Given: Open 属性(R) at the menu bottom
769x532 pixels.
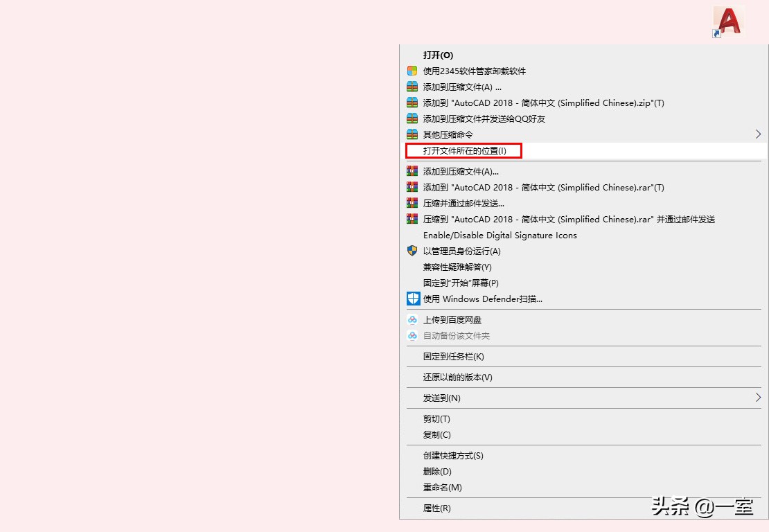Looking at the screenshot, I should (x=439, y=508).
